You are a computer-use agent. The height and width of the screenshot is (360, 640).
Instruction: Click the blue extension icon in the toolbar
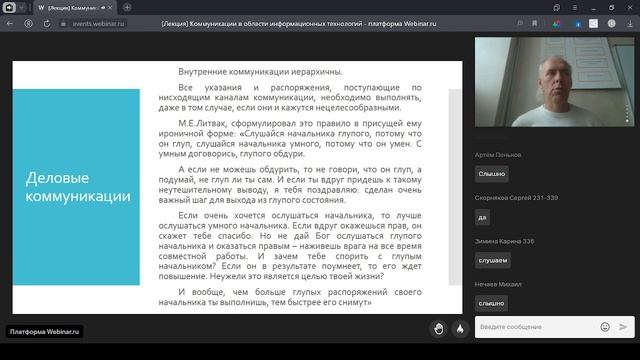point(578,24)
